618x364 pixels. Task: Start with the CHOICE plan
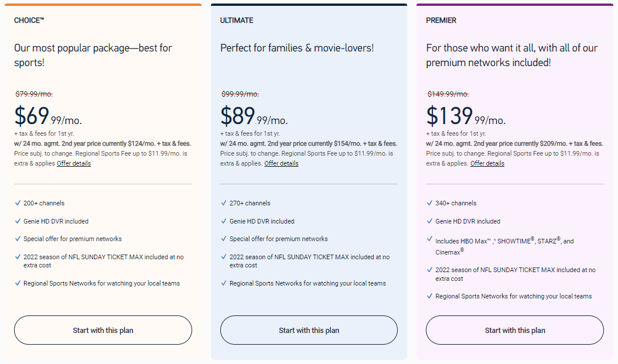pyautogui.click(x=103, y=330)
